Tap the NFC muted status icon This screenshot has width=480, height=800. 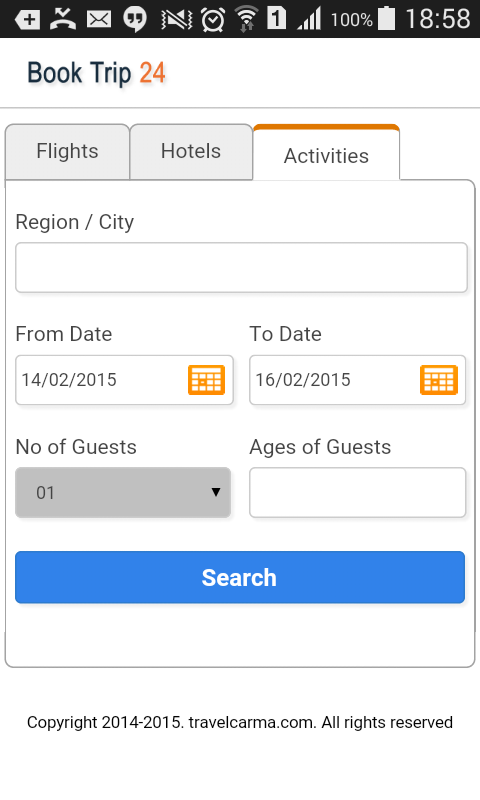click(176, 19)
